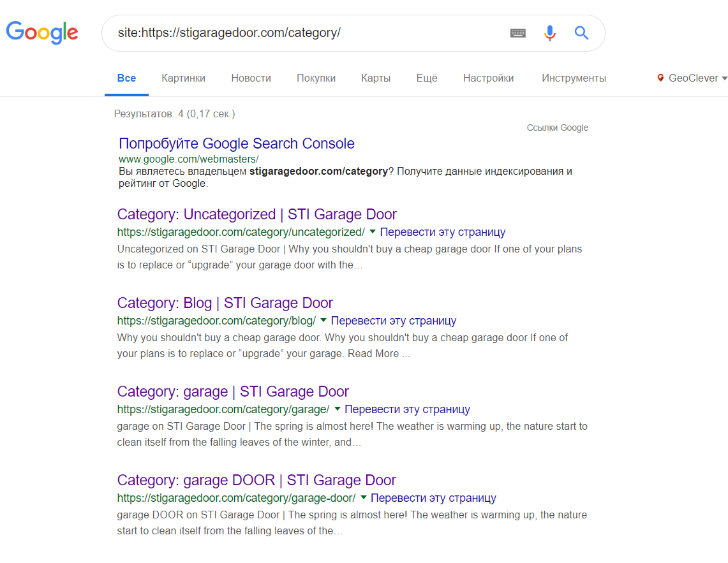Translate the Blog result page

click(393, 320)
